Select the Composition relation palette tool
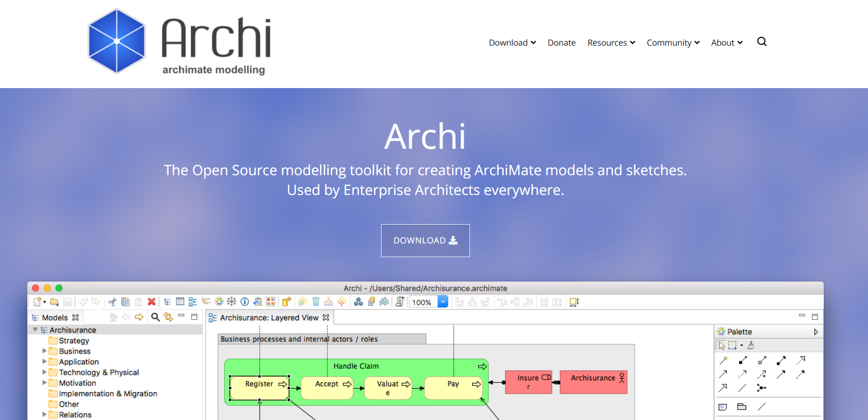This screenshot has height=420, width=868. coord(743,361)
